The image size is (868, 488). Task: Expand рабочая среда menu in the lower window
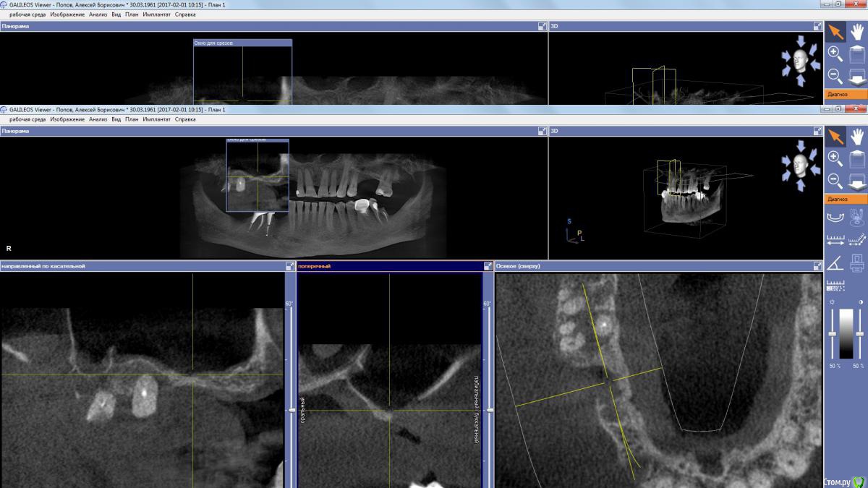click(27, 119)
